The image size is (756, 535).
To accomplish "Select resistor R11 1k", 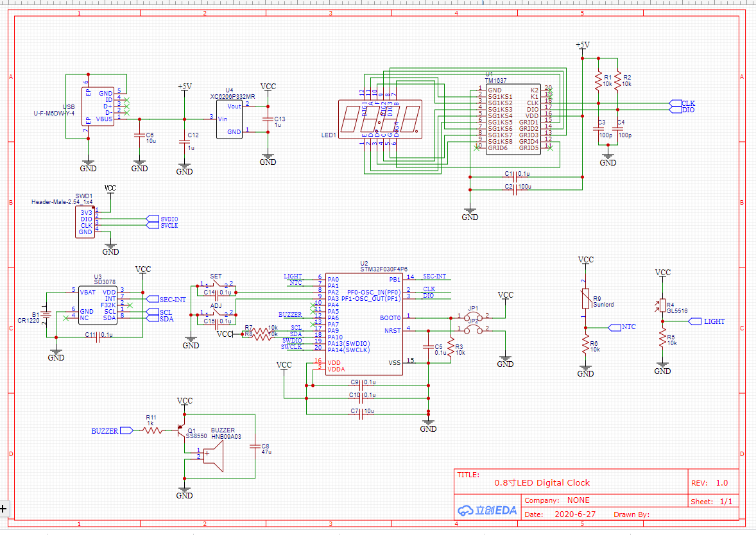I will tap(153, 430).
